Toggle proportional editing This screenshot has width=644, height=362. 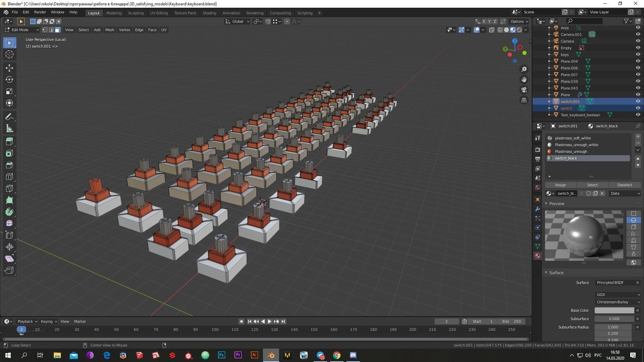287,21
